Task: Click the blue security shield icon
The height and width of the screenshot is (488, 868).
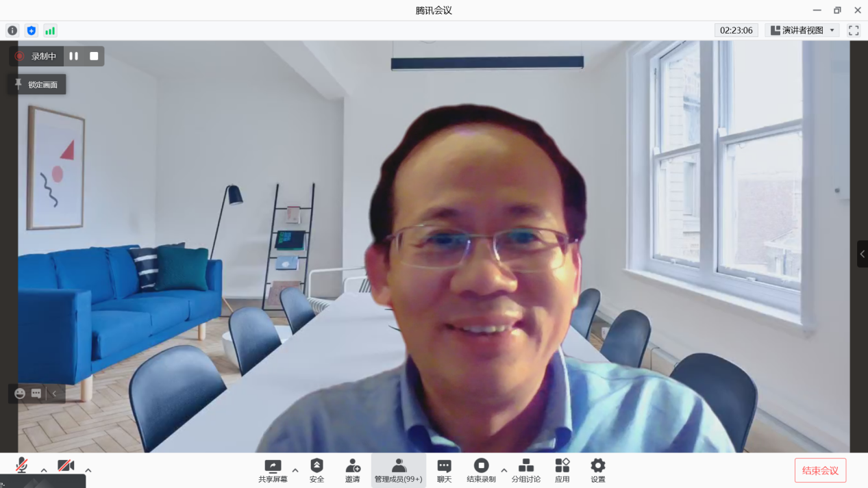Action: 31,31
